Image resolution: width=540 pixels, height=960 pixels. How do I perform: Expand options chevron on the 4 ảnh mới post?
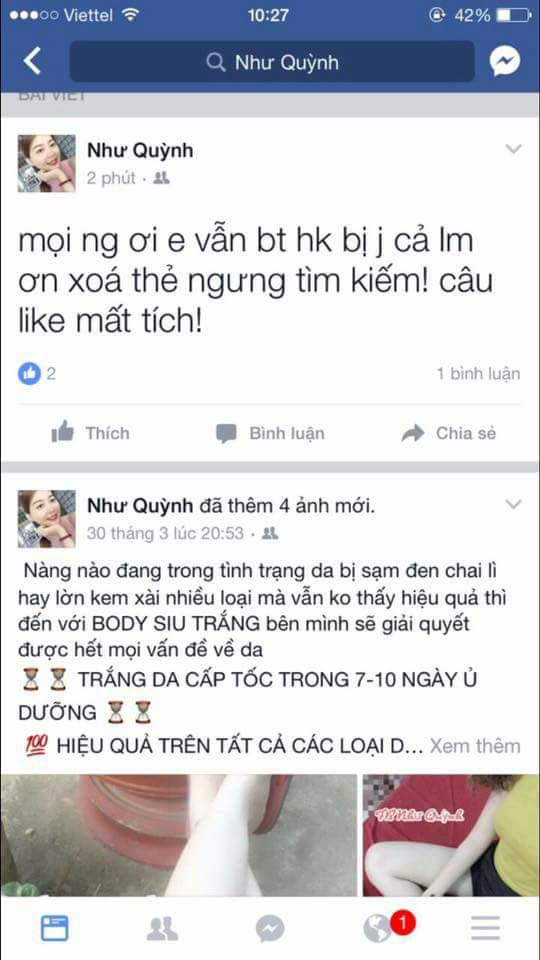512,504
